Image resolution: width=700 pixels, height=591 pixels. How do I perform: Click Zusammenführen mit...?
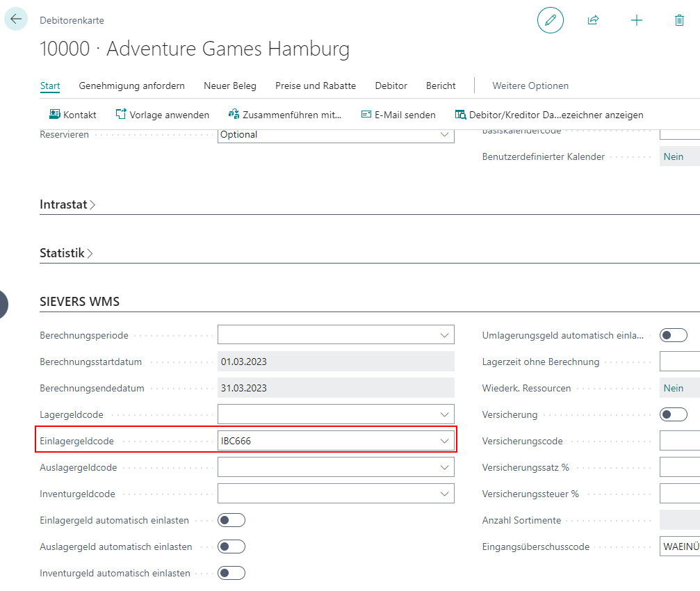tap(285, 115)
